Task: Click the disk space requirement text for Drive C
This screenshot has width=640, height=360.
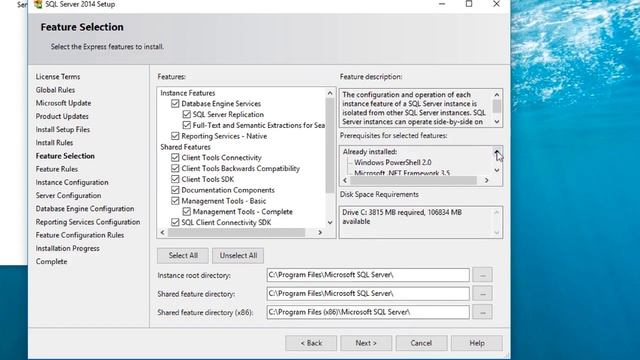Action: [x=402, y=217]
